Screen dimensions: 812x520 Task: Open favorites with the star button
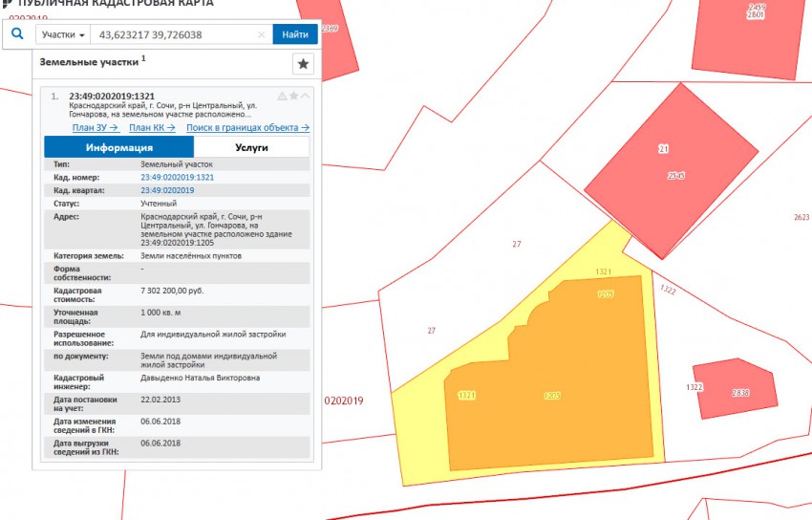point(303,64)
